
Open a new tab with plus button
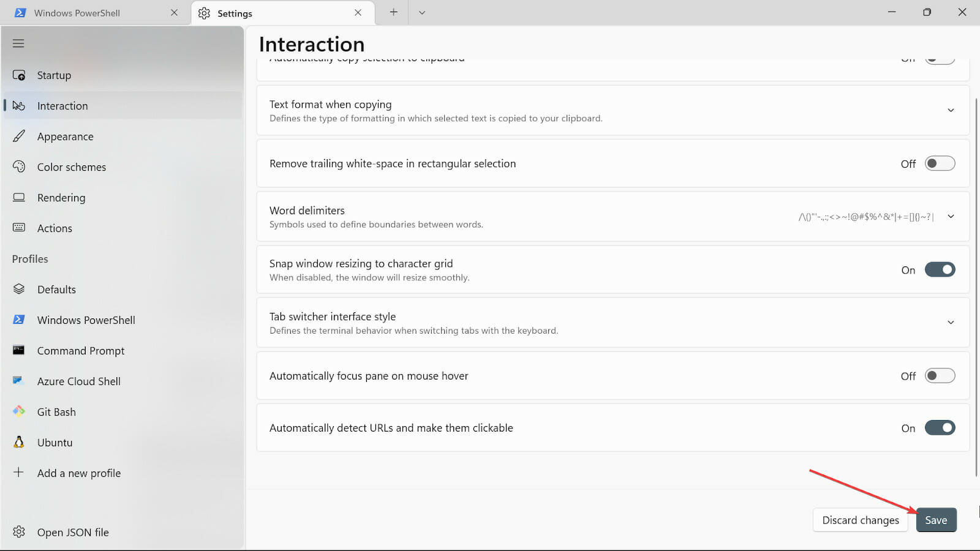click(393, 12)
